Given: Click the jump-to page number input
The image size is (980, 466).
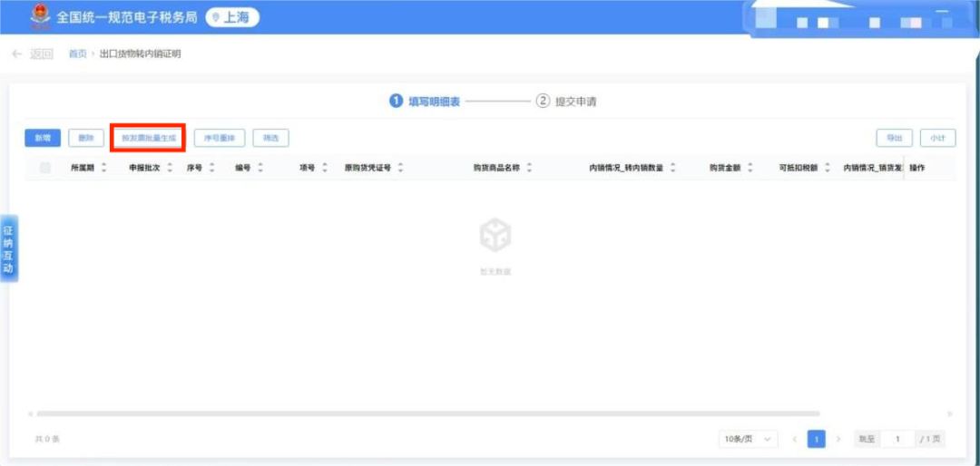Looking at the screenshot, I should point(897,439).
